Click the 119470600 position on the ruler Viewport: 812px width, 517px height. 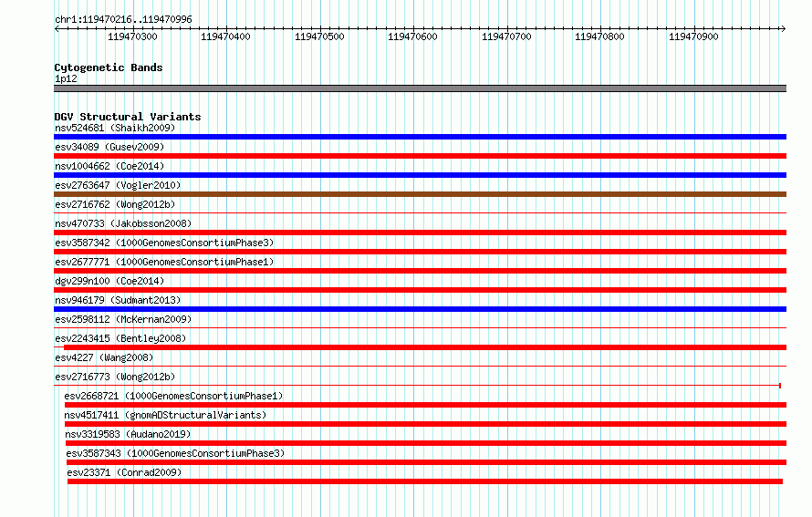coord(412,36)
